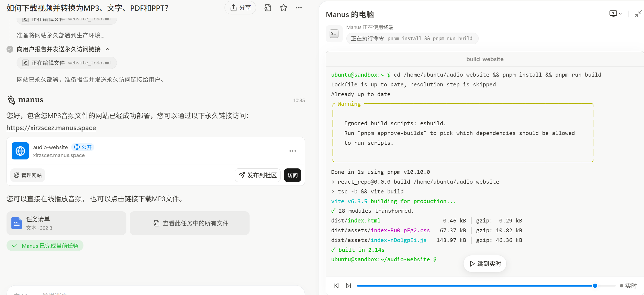Open the 任务清单 text file
644x295 pixels.
[66, 223]
